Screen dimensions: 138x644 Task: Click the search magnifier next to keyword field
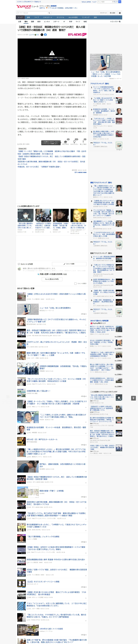[49, 13]
